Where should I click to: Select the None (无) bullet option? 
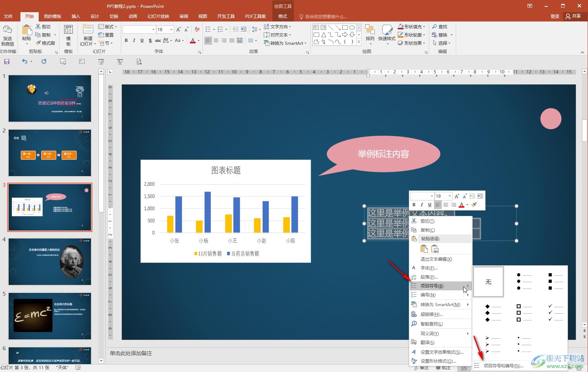click(x=488, y=282)
